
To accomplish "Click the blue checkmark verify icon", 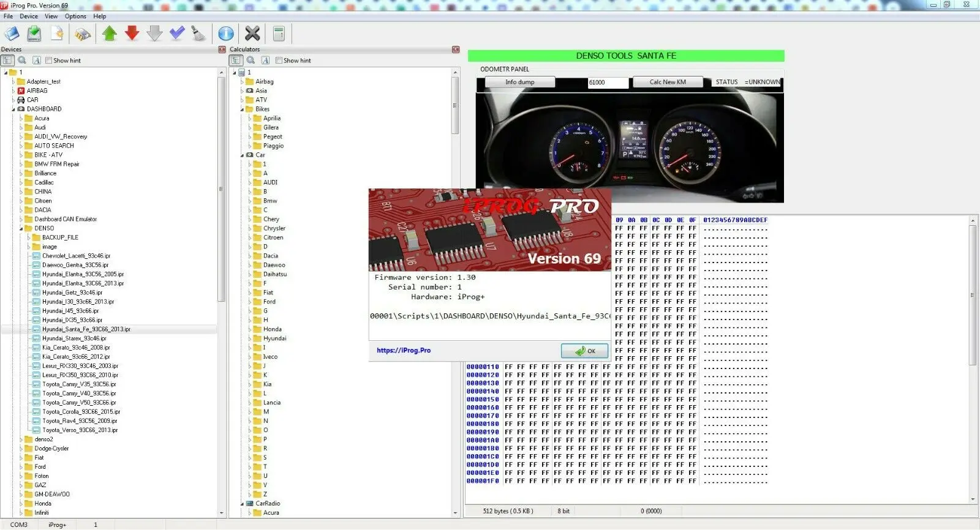I will click(177, 34).
